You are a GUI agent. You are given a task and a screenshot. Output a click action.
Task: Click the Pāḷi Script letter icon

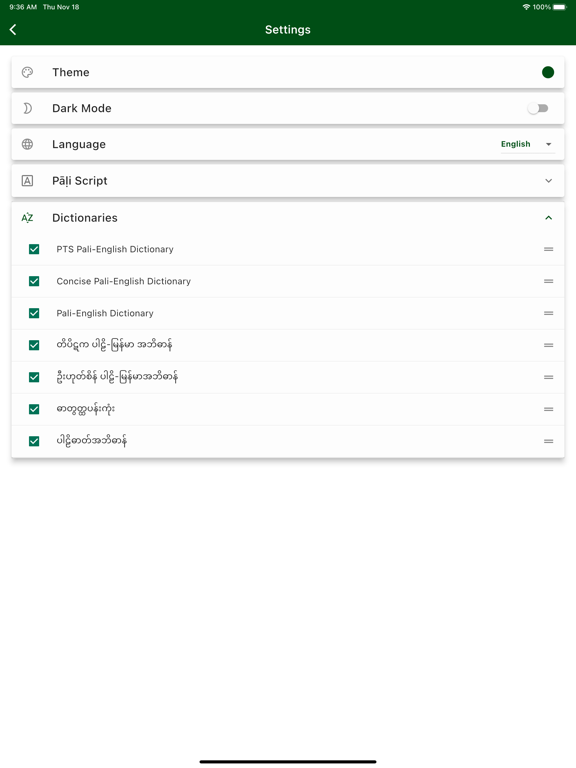pos(27,181)
